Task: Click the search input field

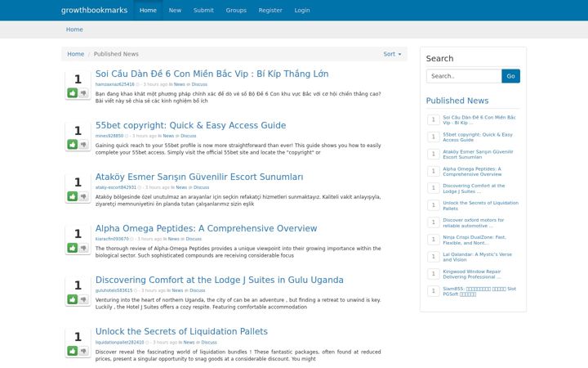Action: tap(464, 76)
